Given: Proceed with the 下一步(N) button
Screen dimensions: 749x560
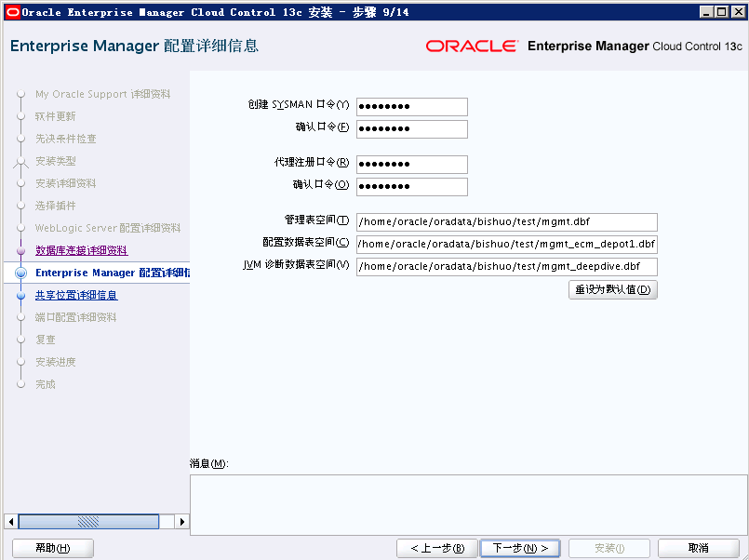Looking at the screenshot, I should click(x=520, y=548).
